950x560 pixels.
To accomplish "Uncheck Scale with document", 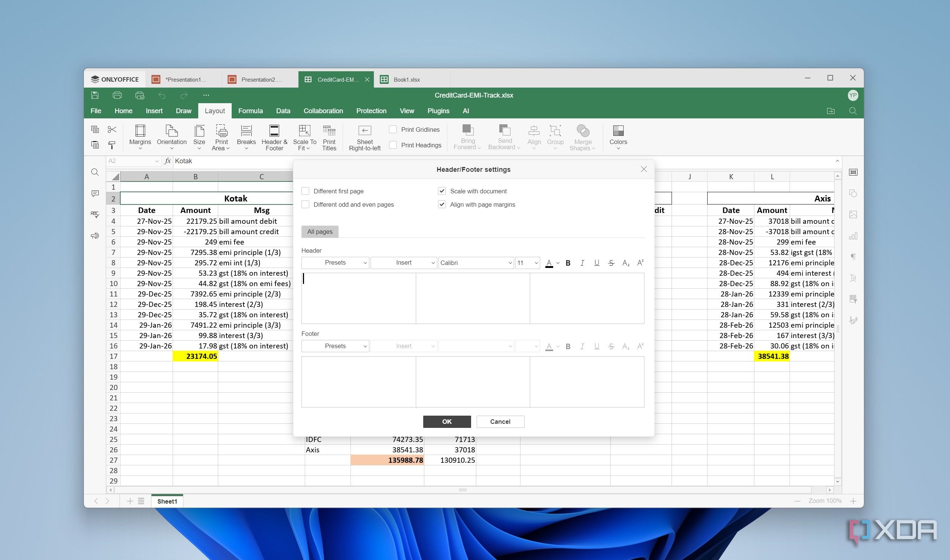I will point(442,191).
